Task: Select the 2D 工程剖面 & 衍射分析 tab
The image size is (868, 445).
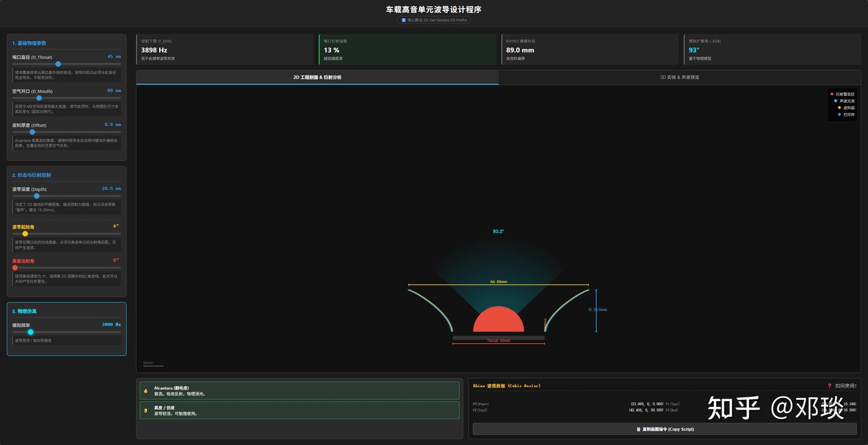Action: (317, 77)
